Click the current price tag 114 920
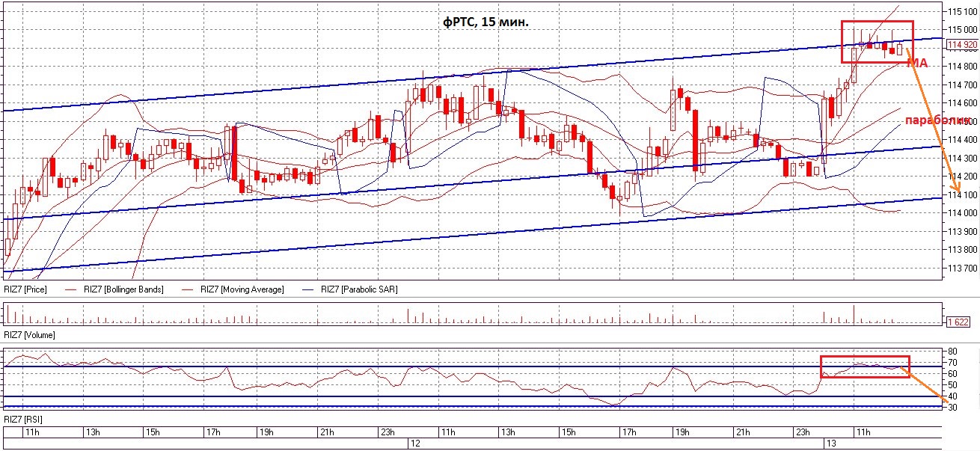This screenshot has width=980, height=451. pos(962,45)
